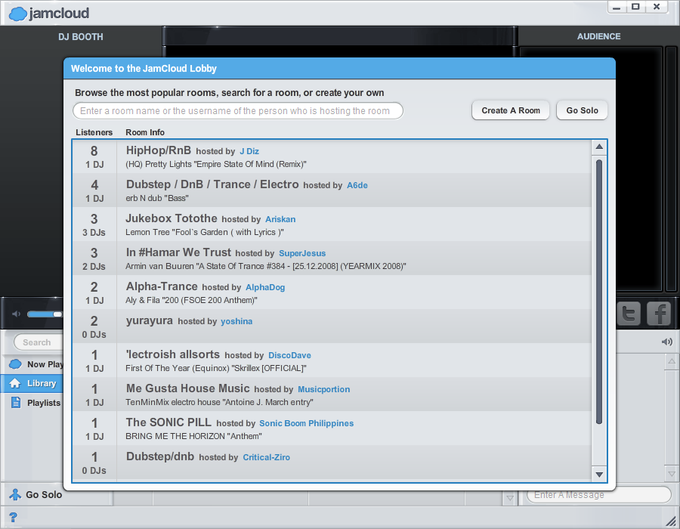
Task: Toggle chat sound speaker icon
Action: [667, 342]
